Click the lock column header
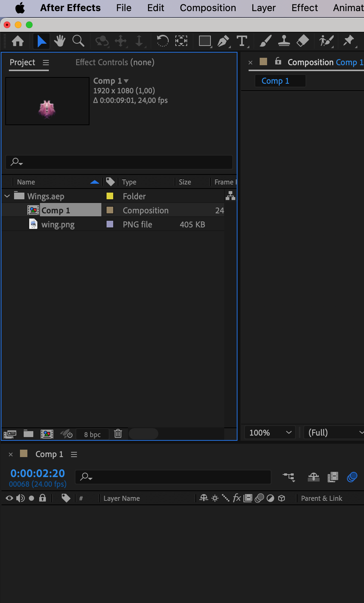Image resolution: width=364 pixels, height=603 pixels. pos(43,498)
